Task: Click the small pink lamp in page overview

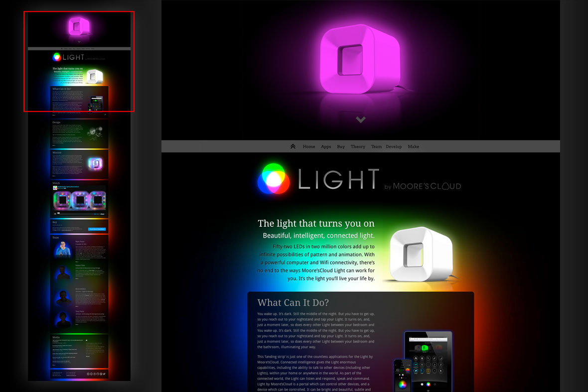Action: pyautogui.click(x=79, y=26)
